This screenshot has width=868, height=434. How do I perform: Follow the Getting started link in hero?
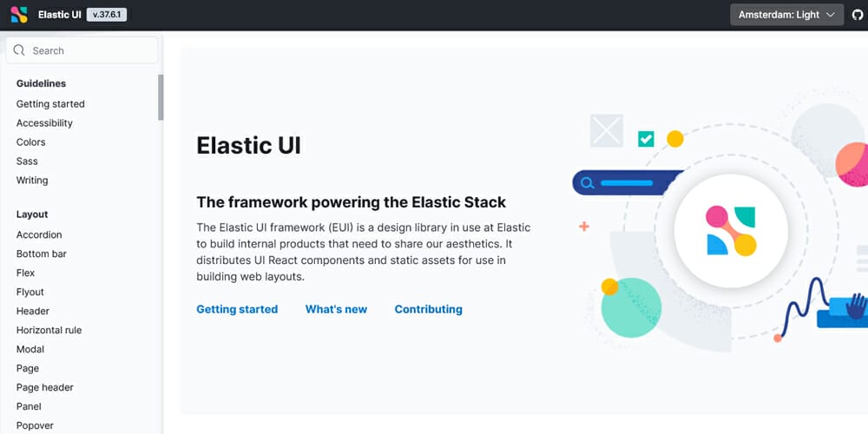(237, 310)
